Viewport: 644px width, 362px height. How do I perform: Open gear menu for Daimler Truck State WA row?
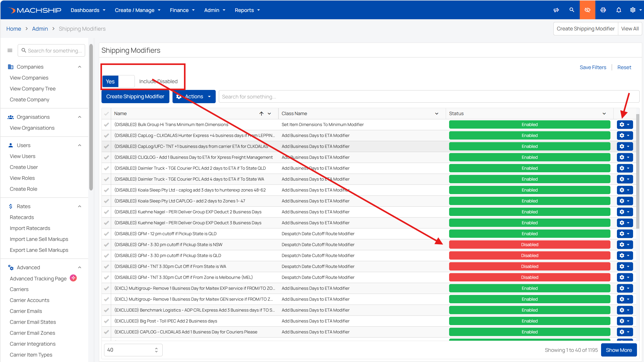click(x=625, y=179)
